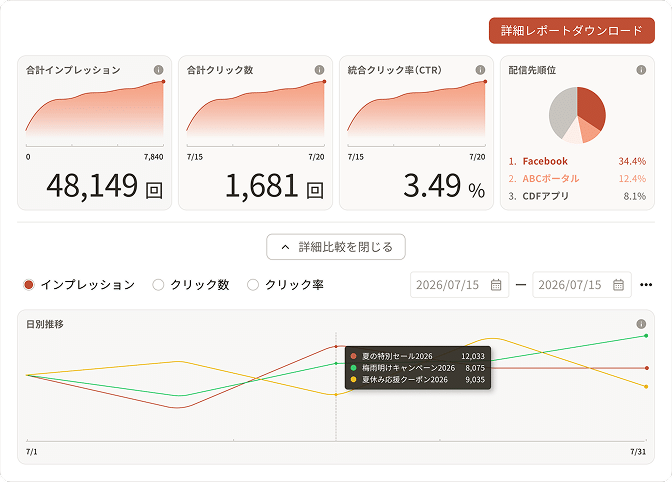
Task: Open the three-dot more options menu
Action: (x=646, y=285)
